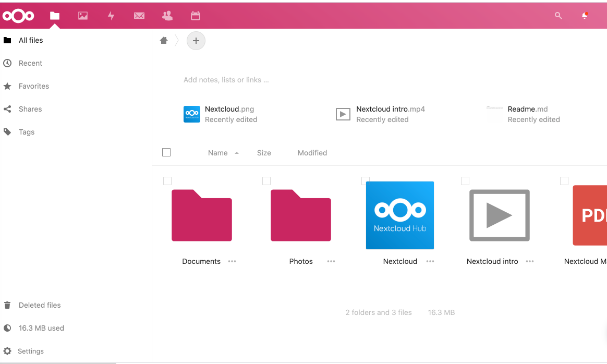Open the Documents folder icon
The image size is (607, 364).
[x=202, y=215]
